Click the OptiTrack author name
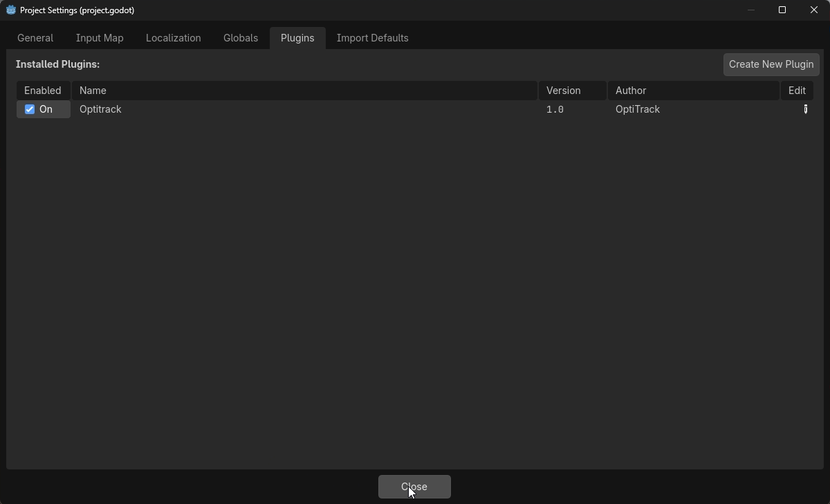 637,109
